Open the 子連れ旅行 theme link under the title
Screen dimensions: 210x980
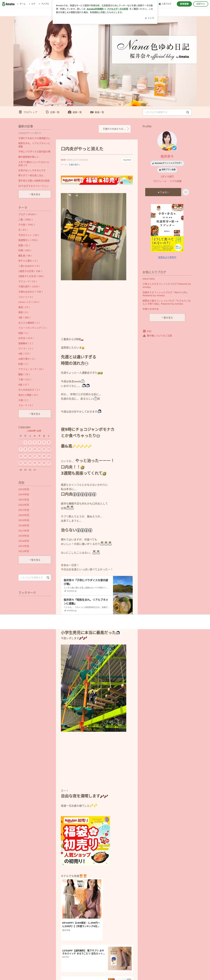coord(74,165)
